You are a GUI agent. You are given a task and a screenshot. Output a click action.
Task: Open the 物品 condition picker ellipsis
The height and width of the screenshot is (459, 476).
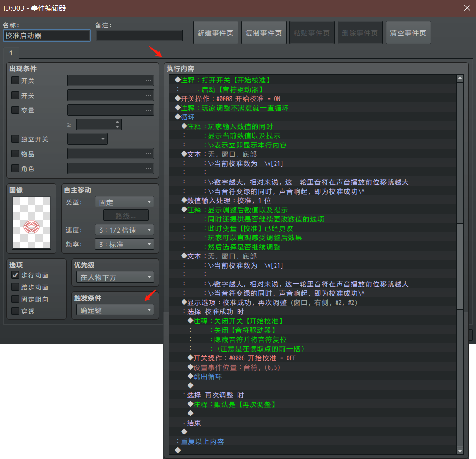[x=148, y=154]
